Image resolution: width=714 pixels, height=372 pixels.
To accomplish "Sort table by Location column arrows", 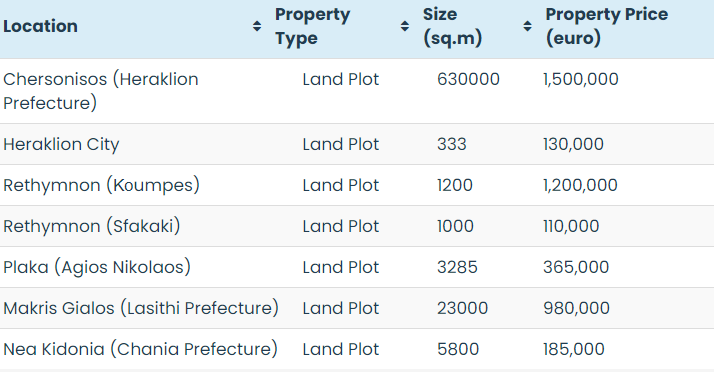I will pos(257,26).
